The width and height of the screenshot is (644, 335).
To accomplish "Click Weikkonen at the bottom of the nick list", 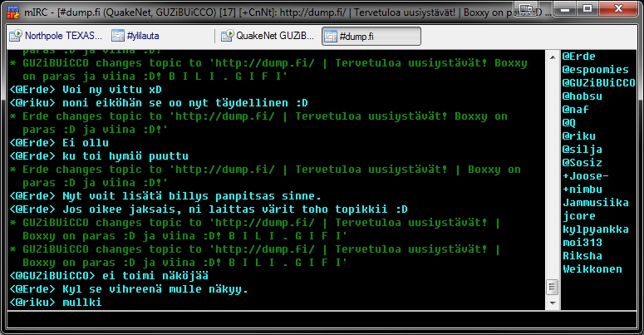I will tap(592, 268).
